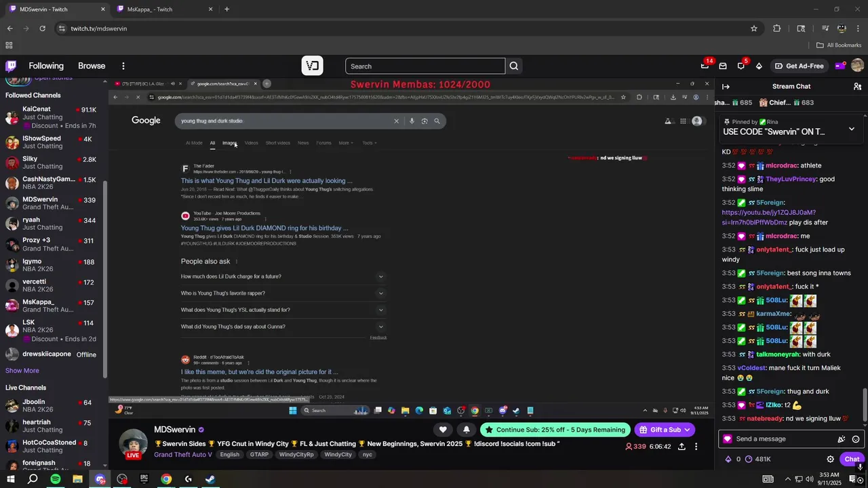Click the Bits balance icon in chat
Viewport: 868px width, 488px height.
coord(728,459)
